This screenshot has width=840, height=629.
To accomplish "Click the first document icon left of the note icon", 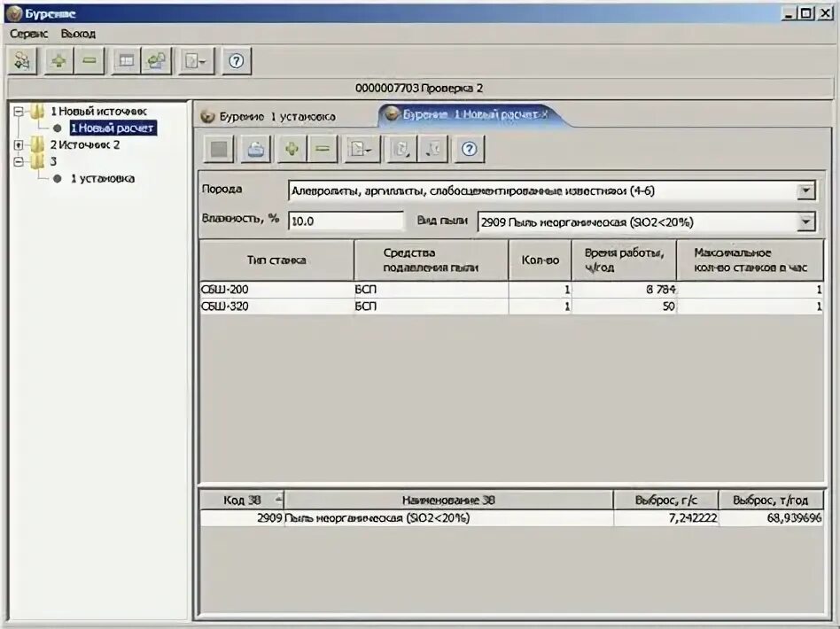I will [x=401, y=149].
